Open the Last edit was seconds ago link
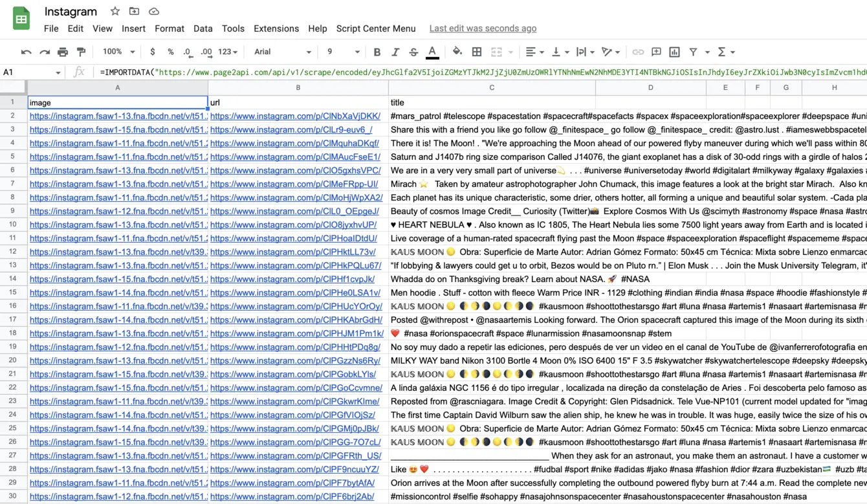Viewport: 867px width, 504px height. point(483,28)
